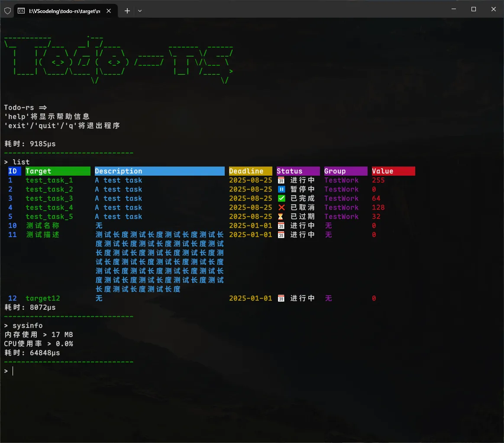
Task: Click 已完成 status text
Action: click(303, 198)
